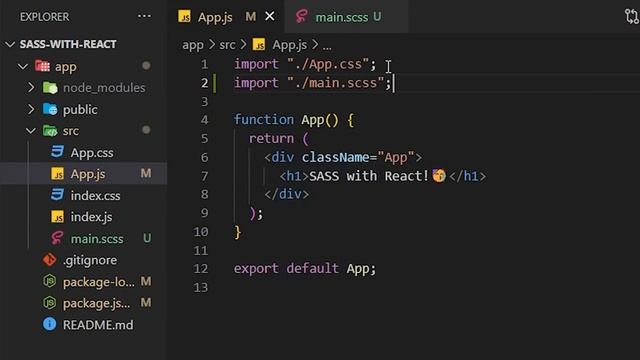
Task: Click the Sass icon beside main.scss in tree
Action: (x=57, y=238)
